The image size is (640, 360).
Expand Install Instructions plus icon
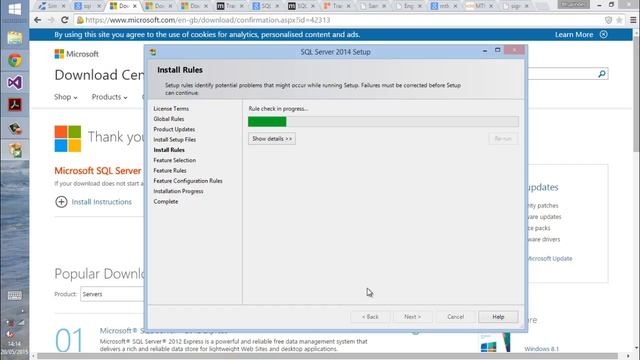(x=61, y=202)
